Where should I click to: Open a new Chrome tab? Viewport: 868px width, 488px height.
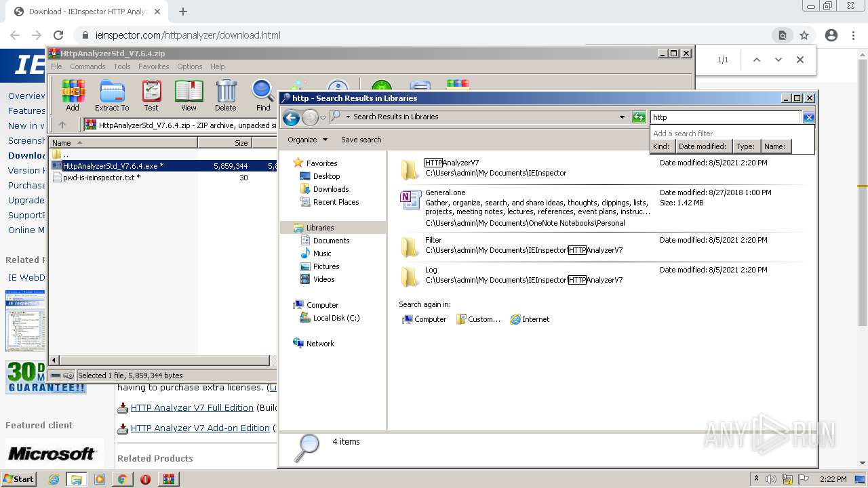click(x=183, y=12)
